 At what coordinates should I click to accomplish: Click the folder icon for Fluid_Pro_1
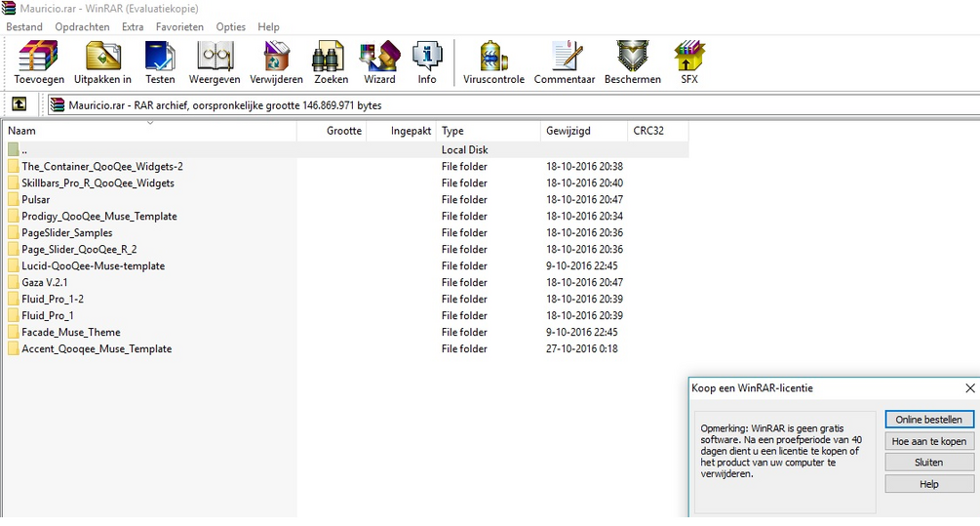click(x=13, y=315)
